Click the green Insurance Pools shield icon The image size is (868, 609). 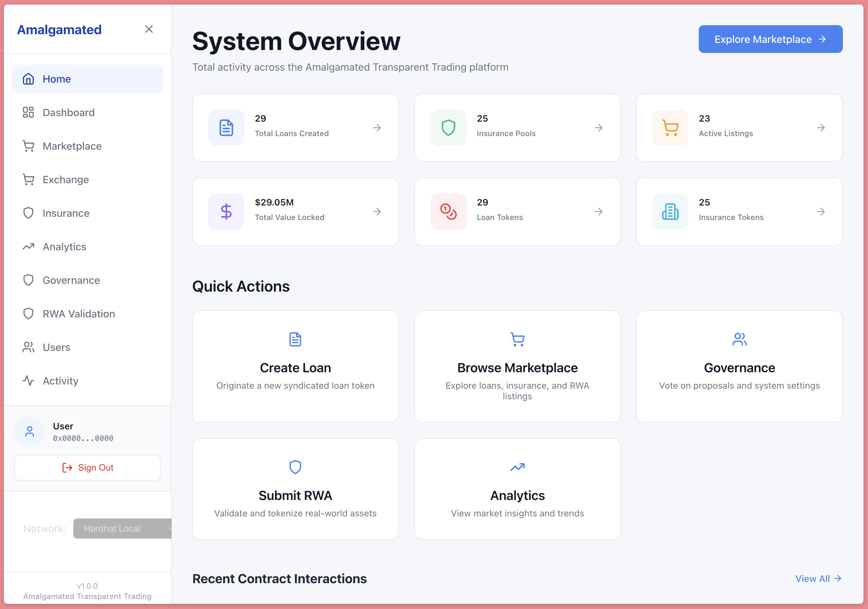[x=448, y=128]
